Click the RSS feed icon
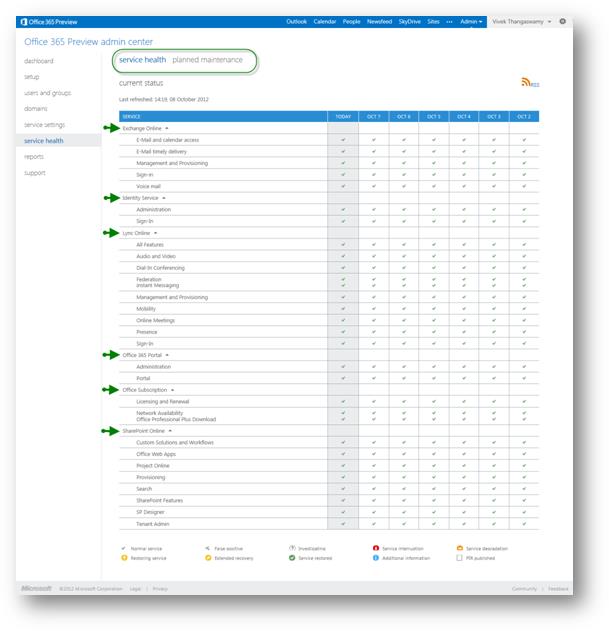609x631 pixels. point(526,84)
